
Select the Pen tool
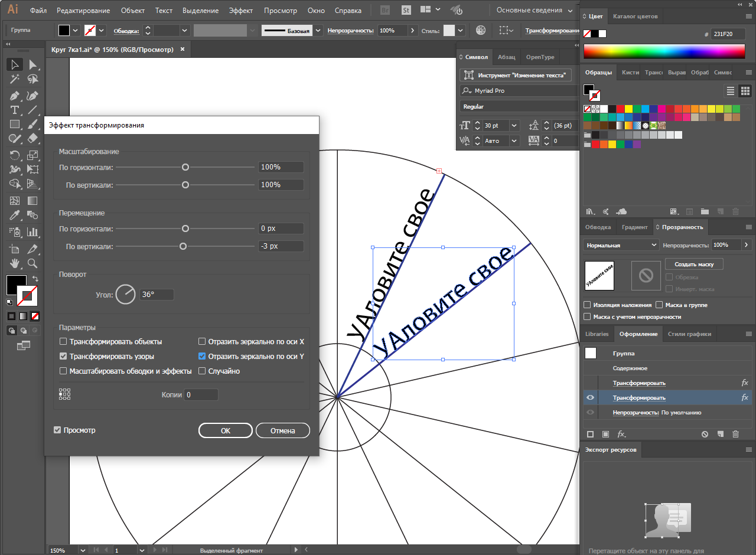point(15,96)
